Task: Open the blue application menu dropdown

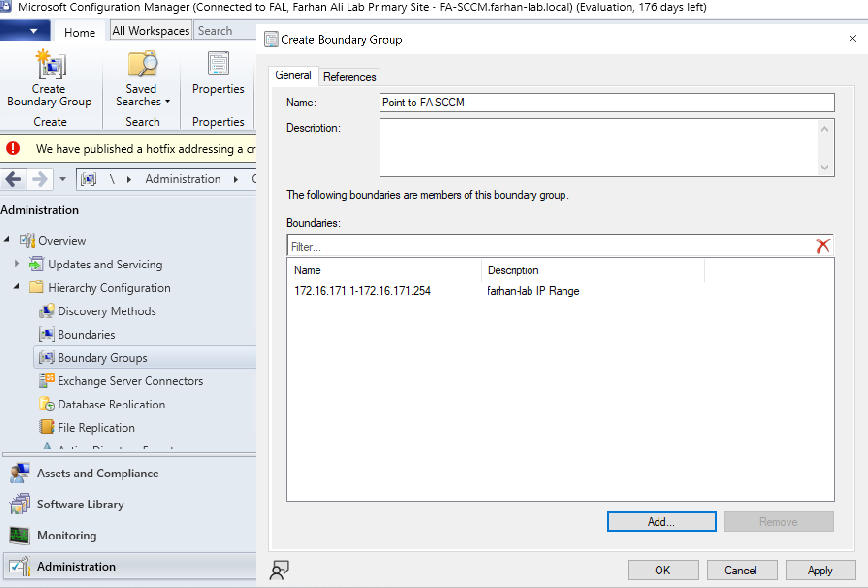Action: click(x=34, y=31)
